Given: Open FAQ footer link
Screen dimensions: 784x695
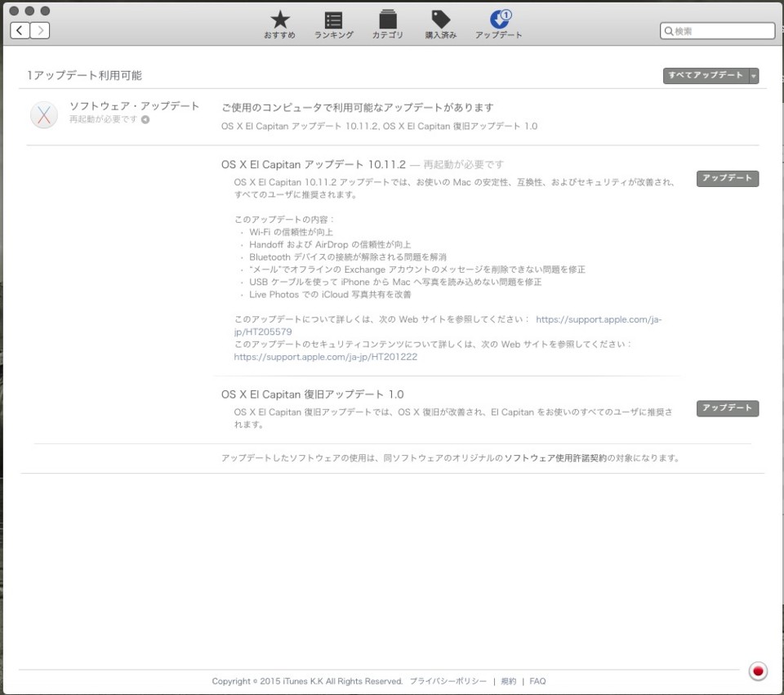Looking at the screenshot, I should click(x=537, y=681).
